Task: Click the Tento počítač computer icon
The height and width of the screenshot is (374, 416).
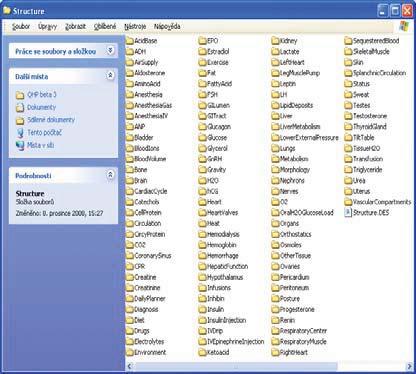Action: [20, 133]
